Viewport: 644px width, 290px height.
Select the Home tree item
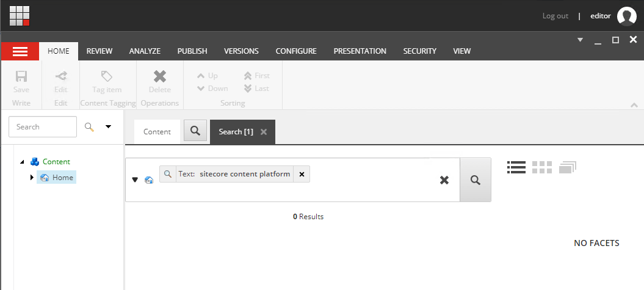click(57, 178)
